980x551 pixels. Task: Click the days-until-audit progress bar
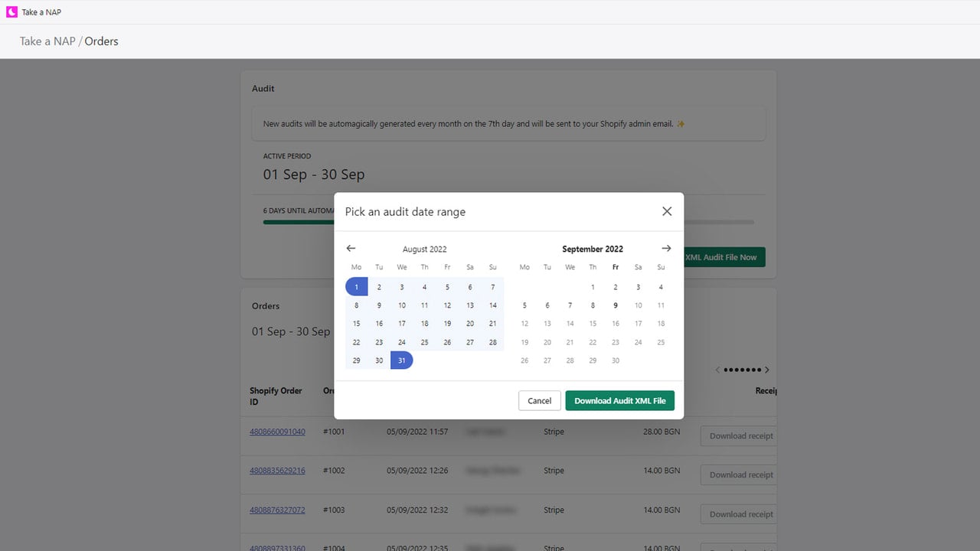pos(508,222)
